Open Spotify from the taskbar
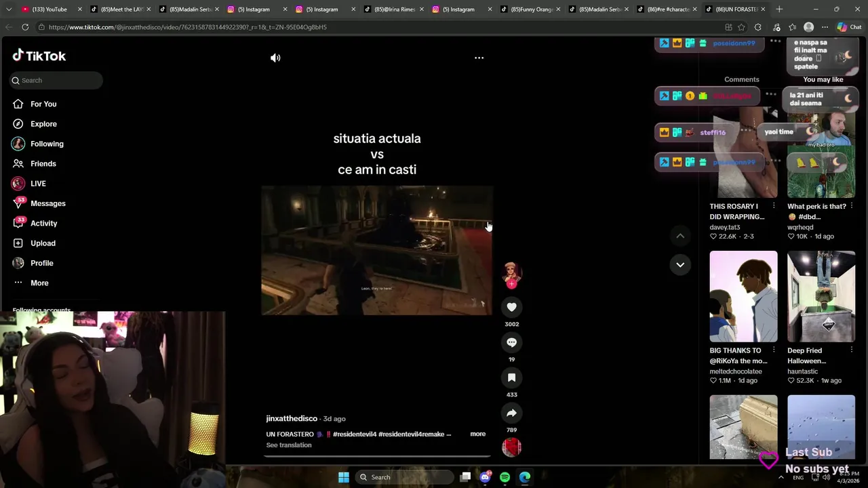868x488 pixels. tap(505, 477)
